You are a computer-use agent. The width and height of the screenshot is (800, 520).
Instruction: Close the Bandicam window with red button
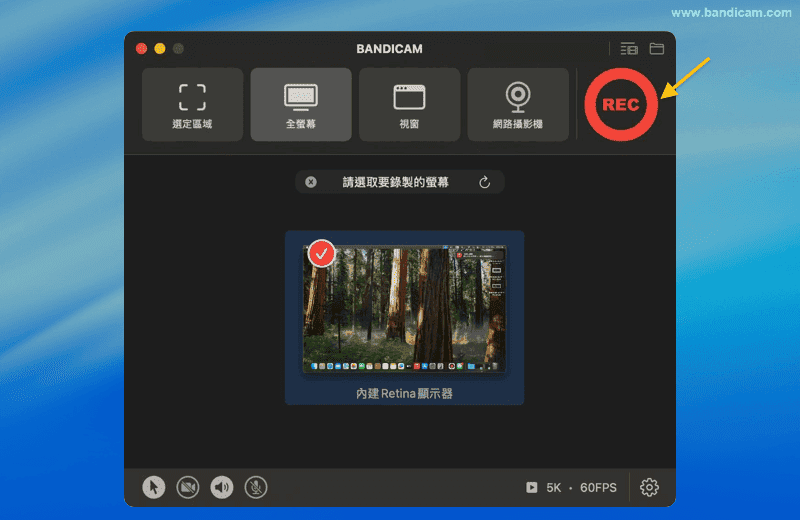141,48
